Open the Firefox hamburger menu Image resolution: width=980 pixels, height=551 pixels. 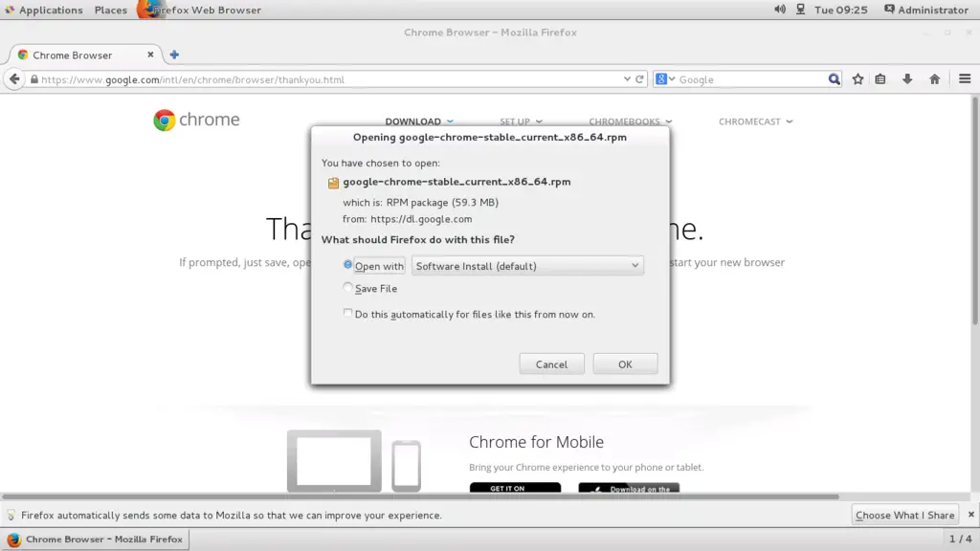tap(965, 79)
